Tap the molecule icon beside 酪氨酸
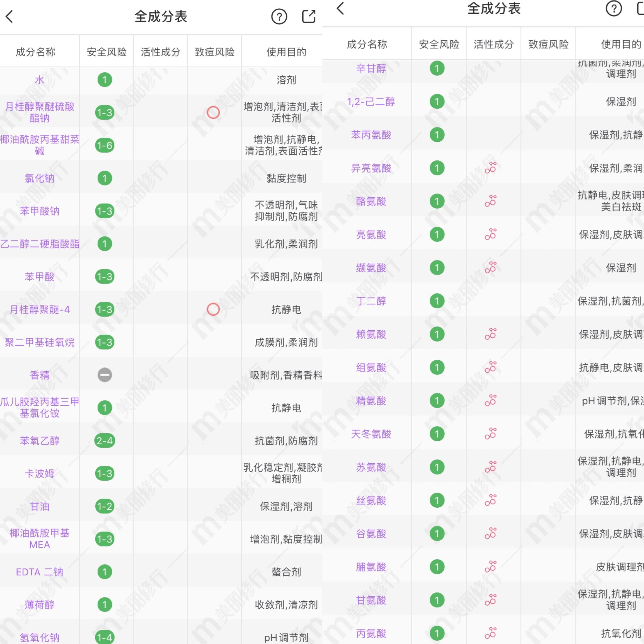This screenshot has height=644, width=644. 491,201
